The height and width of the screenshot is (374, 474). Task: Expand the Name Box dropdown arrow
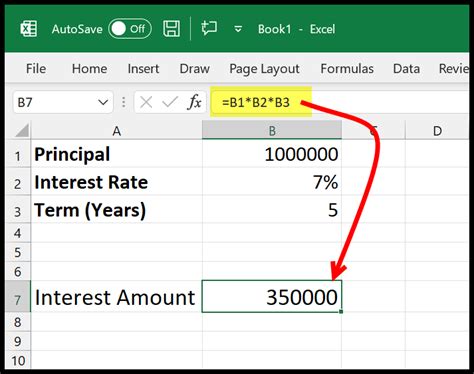point(103,102)
